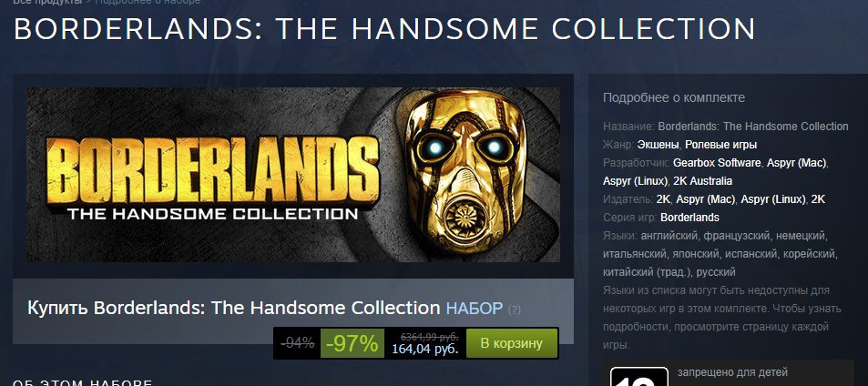
Task: Add the bundle with В корзину button
Action: point(512,343)
